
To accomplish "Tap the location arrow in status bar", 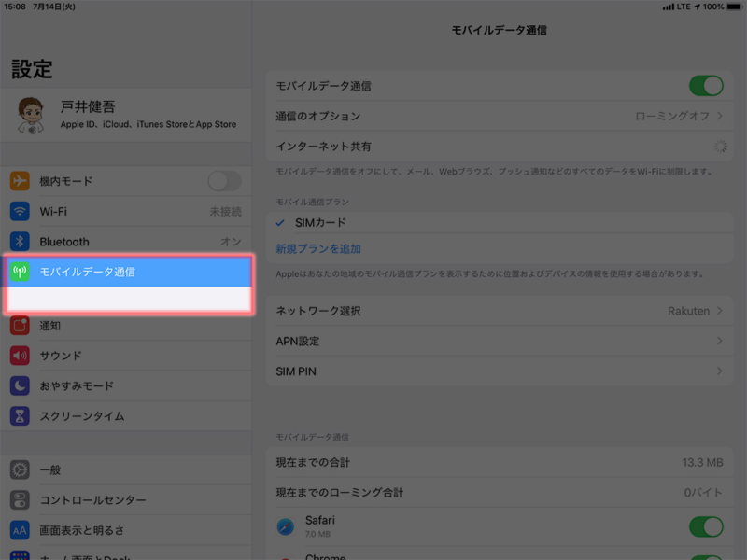I will coord(697,7).
